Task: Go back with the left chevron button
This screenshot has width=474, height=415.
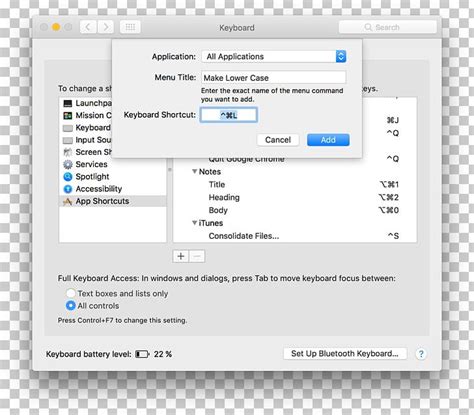Action: 88,27
